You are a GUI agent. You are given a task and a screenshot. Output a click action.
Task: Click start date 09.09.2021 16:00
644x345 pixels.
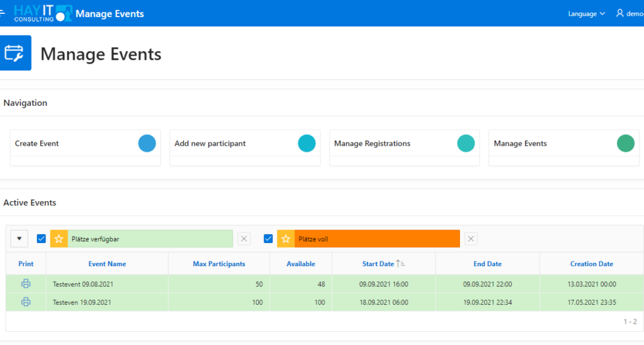click(x=384, y=284)
